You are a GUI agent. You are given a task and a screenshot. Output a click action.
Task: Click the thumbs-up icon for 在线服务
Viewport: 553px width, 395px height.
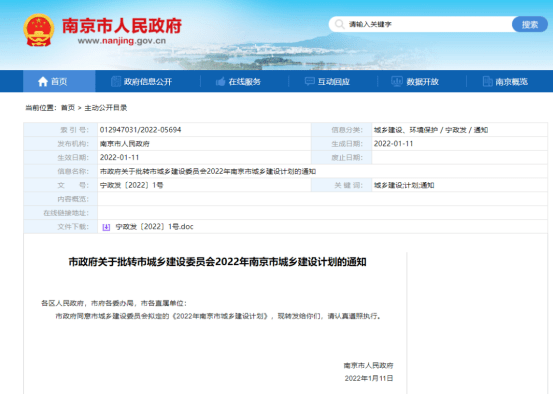pyautogui.click(x=220, y=82)
